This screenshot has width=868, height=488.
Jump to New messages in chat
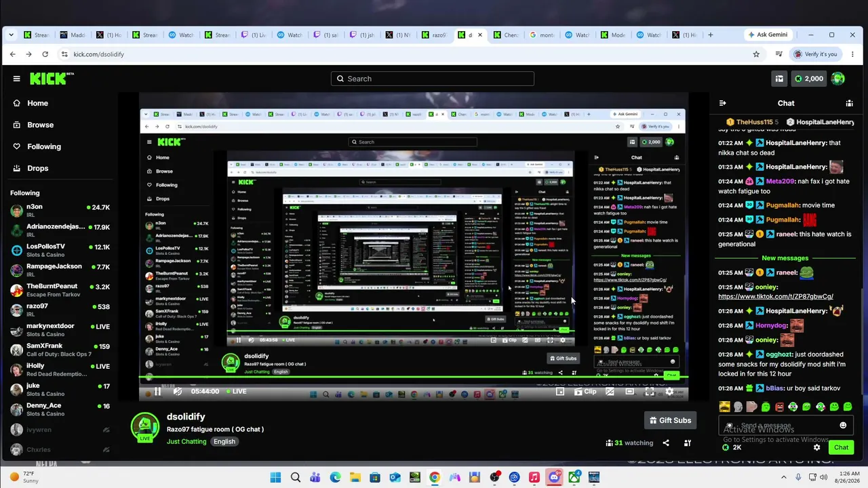785,258
